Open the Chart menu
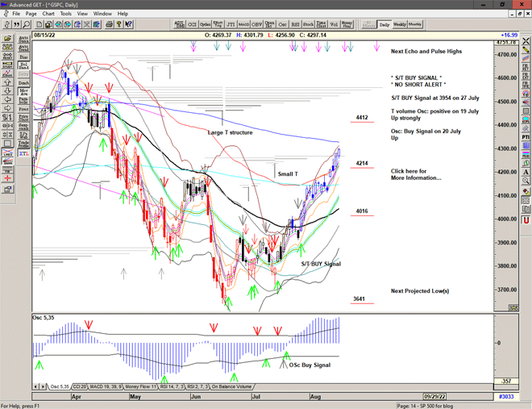This screenshot has width=532, height=409. point(48,14)
